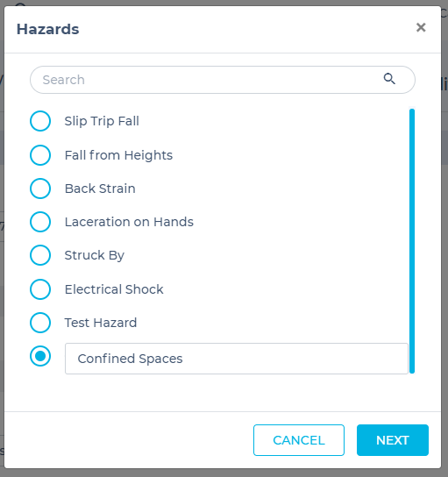This screenshot has width=448, height=477.
Task: Pick the Back Strain radio circle
Action: tap(40, 189)
